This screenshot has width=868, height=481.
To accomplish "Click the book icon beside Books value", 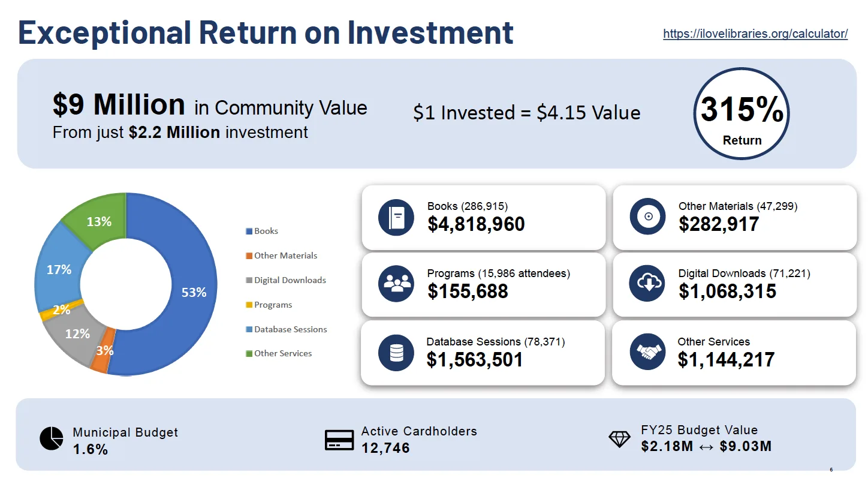I will (x=396, y=217).
